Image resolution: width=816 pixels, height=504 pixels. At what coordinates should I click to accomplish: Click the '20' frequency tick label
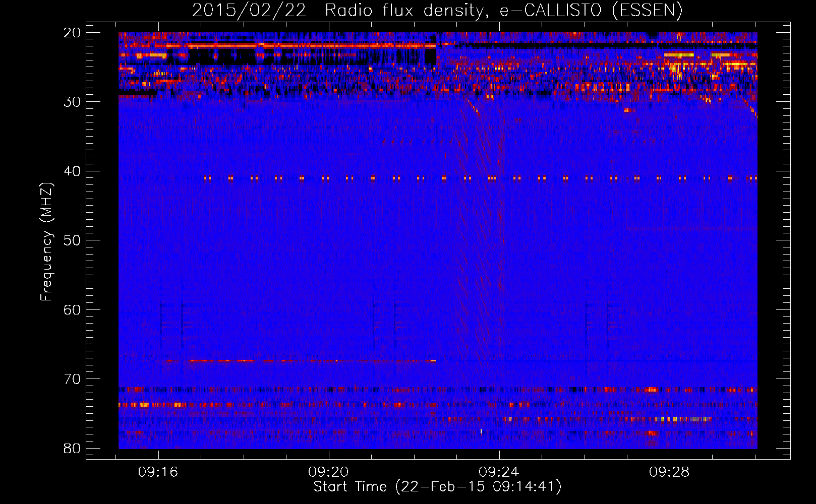click(72, 33)
